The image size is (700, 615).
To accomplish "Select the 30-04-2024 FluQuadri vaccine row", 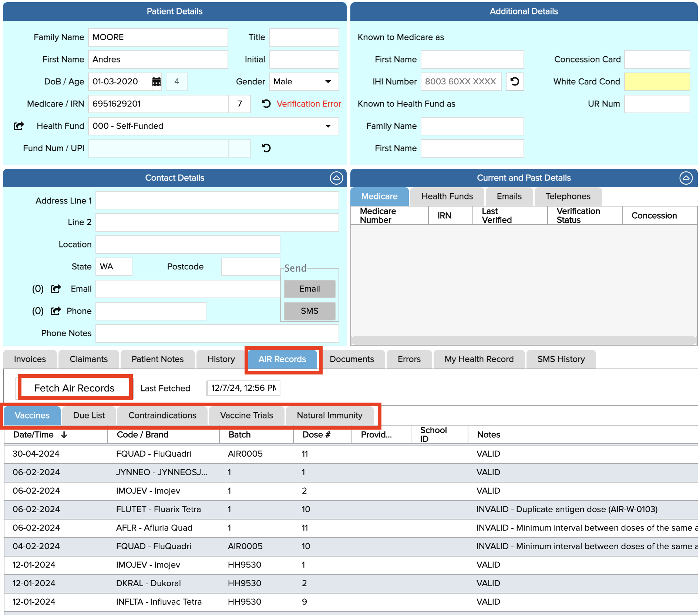I will (x=351, y=454).
